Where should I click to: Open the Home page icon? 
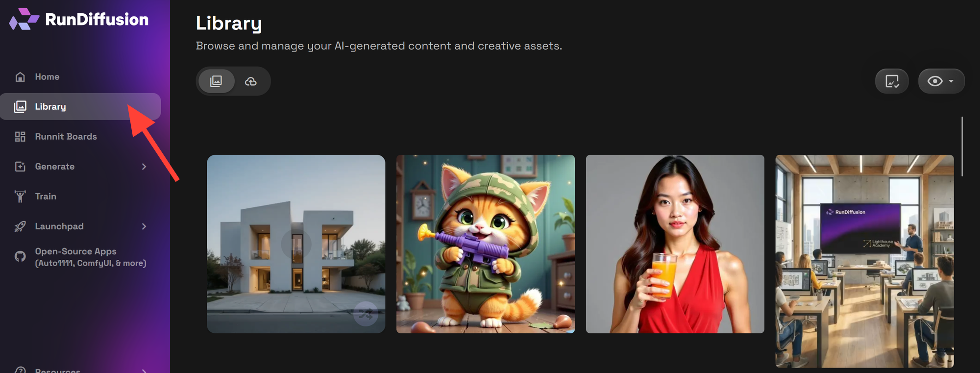coord(20,77)
